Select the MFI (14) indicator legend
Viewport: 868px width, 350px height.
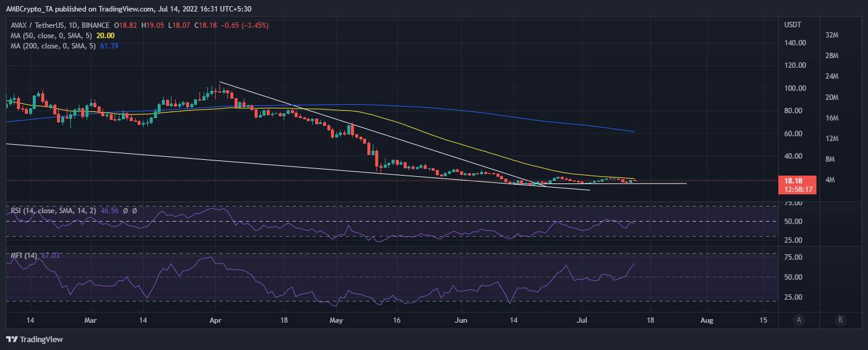24,256
